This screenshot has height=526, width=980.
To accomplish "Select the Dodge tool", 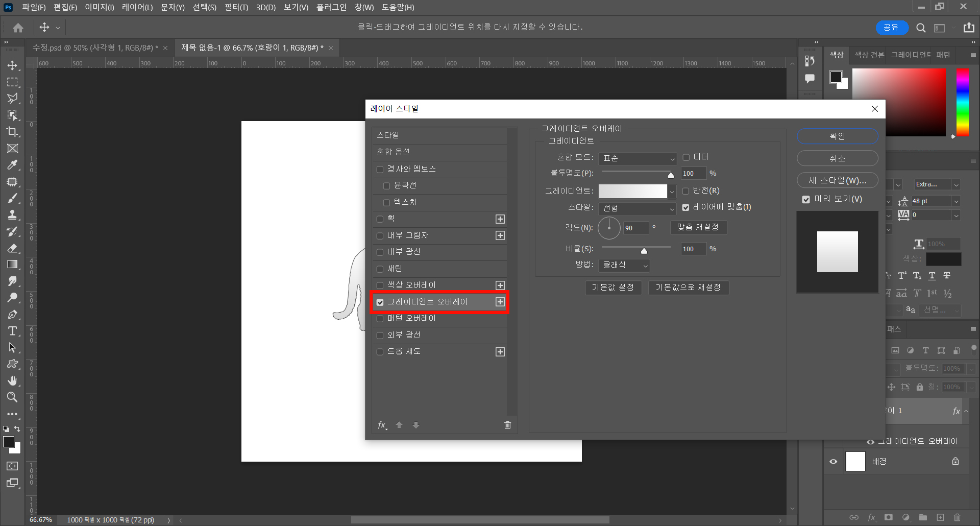I will [13, 298].
